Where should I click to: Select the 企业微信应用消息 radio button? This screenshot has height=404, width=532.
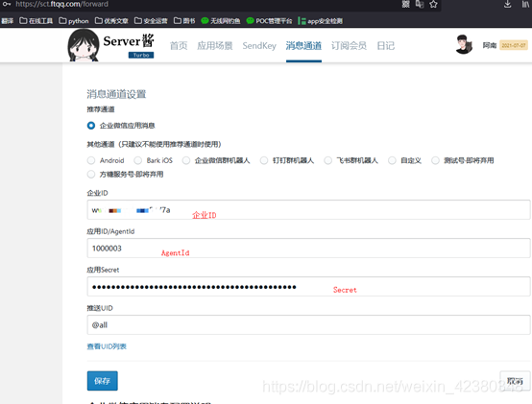point(91,126)
